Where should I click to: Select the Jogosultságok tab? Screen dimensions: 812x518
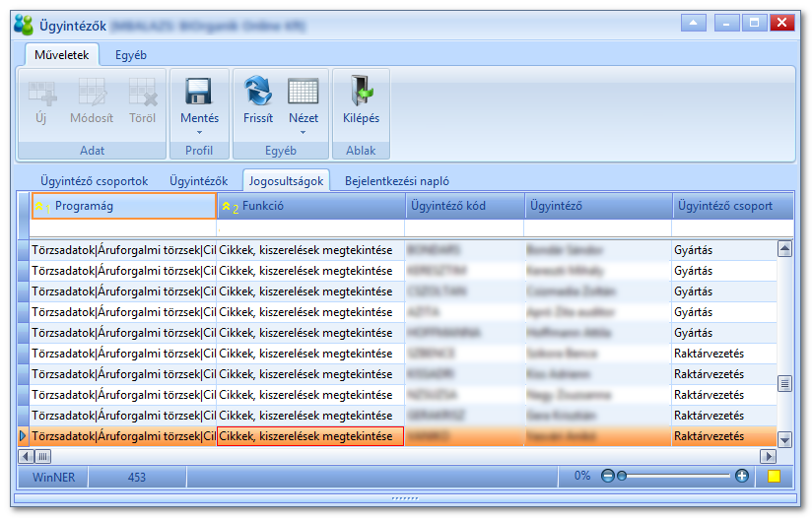pyautogui.click(x=286, y=181)
